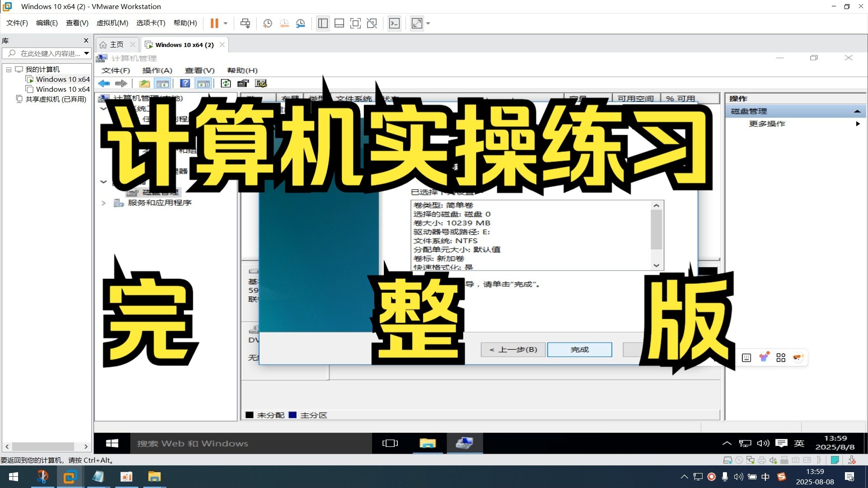Open the power options dropdown arrow
Screen dimensions: 868x488
(x=226, y=23)
